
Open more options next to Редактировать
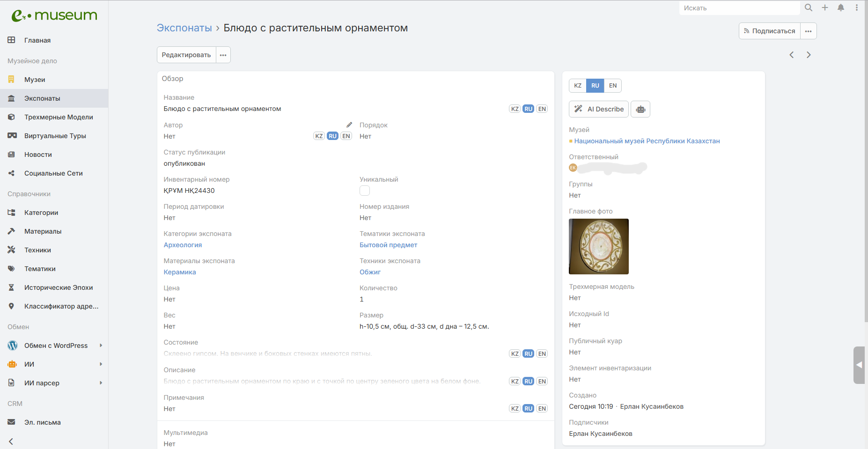(x=223, y=55)
